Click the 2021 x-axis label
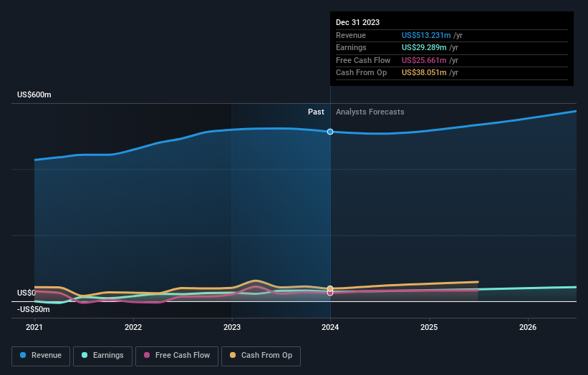 click(x=34, y=327)
